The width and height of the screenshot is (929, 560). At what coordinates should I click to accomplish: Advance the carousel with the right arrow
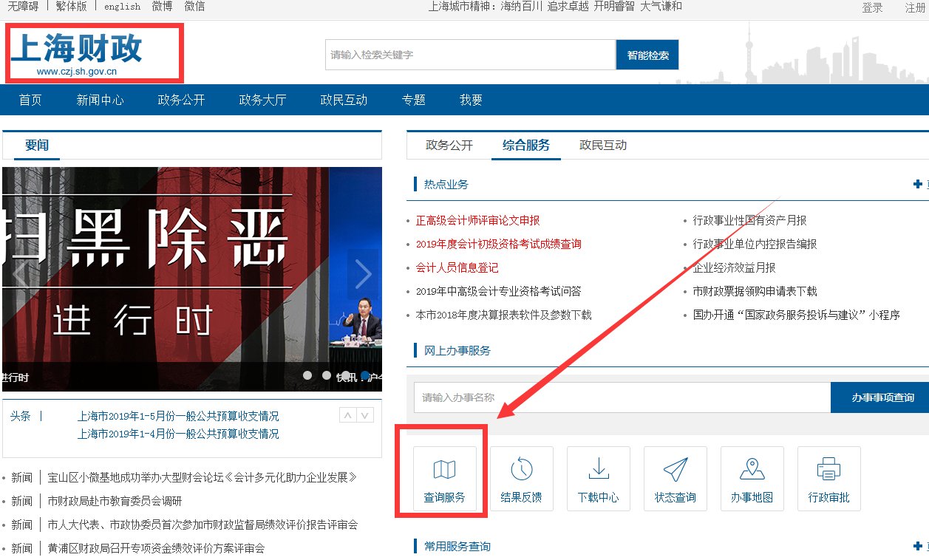click(364, 273)
